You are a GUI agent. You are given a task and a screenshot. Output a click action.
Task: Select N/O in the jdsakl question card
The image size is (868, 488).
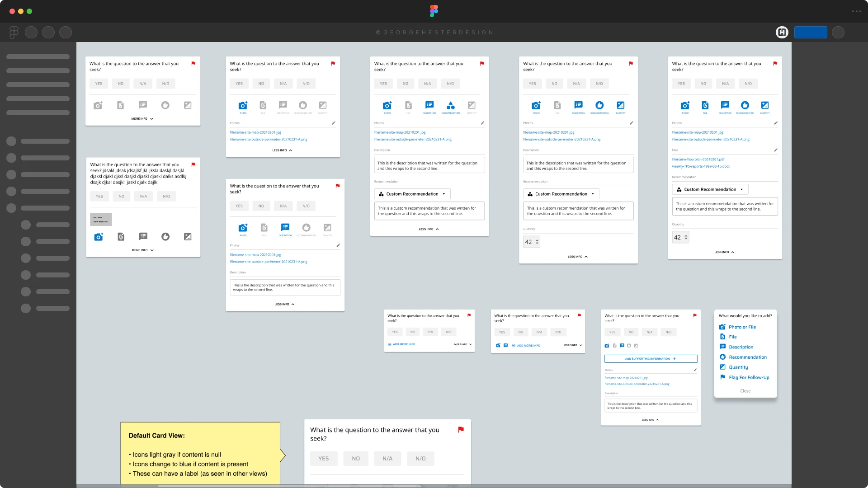coord(166,196)
